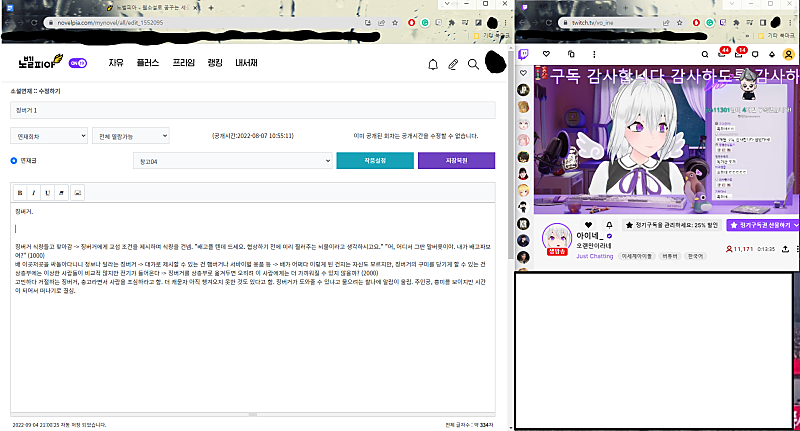Bookmark the Twitch page with the star
Image resolution: width=800 pixels, height=431 pixels.
[x=680, y=22]
